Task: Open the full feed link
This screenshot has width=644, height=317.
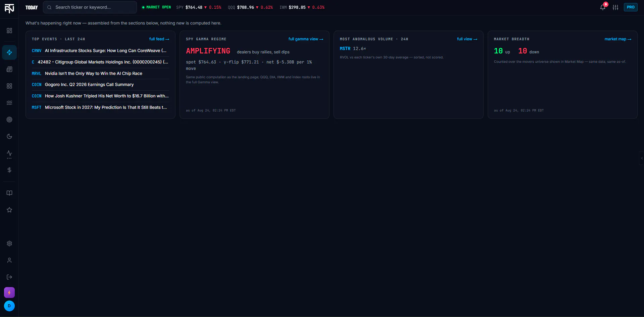Action: pos(159,39)
